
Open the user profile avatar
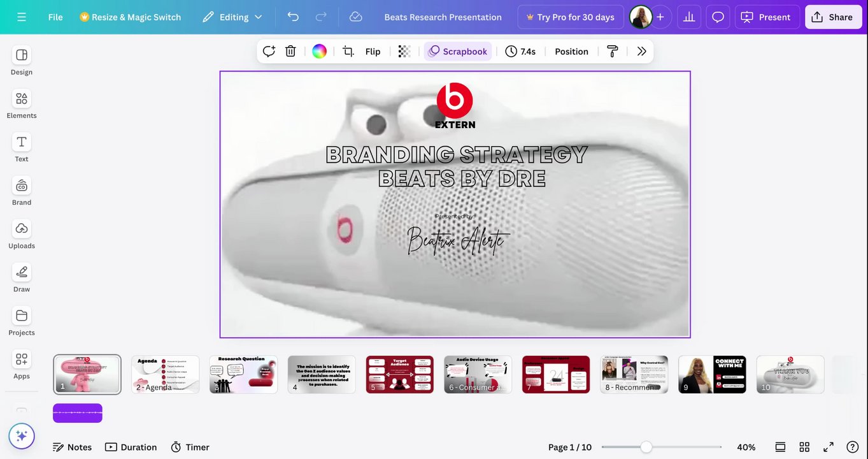tap(641, 17)
